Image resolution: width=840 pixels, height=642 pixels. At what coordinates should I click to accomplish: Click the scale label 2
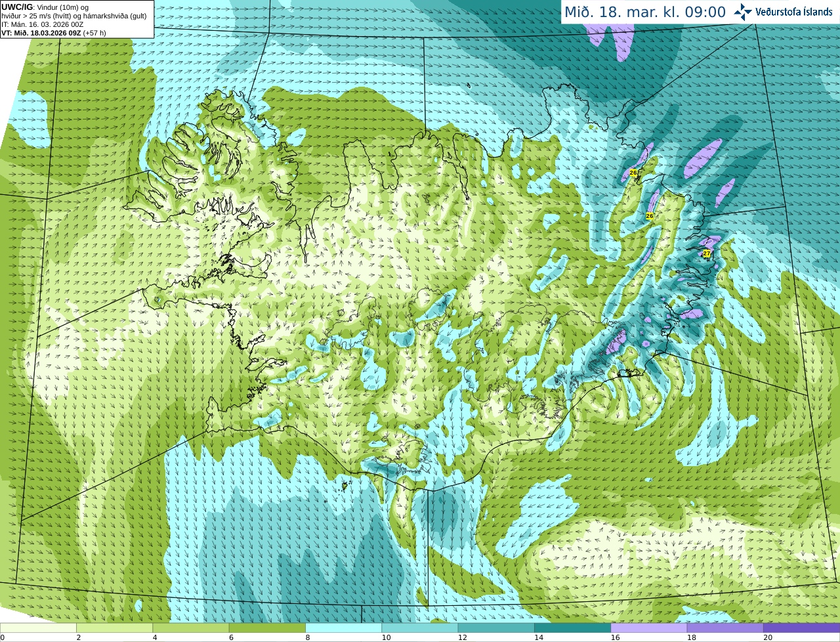79,637
